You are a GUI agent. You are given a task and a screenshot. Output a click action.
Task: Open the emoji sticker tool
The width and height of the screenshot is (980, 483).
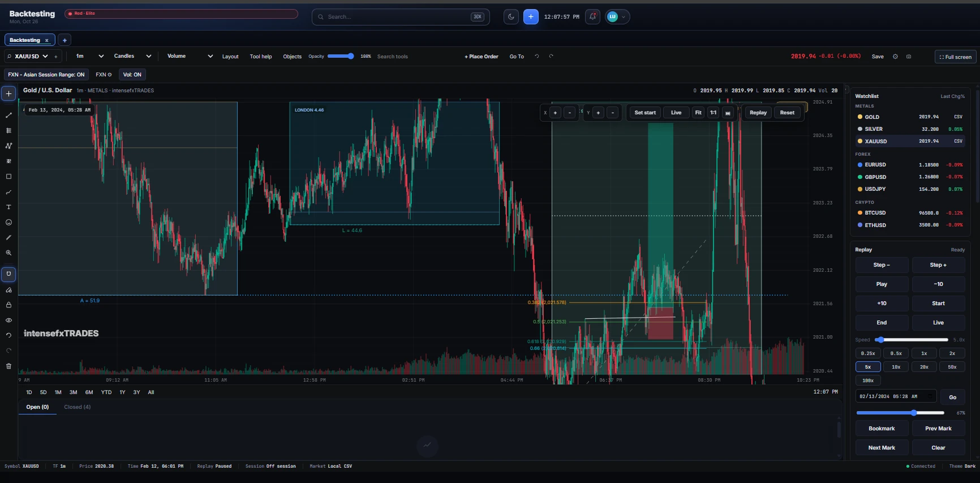click(8, 223)
